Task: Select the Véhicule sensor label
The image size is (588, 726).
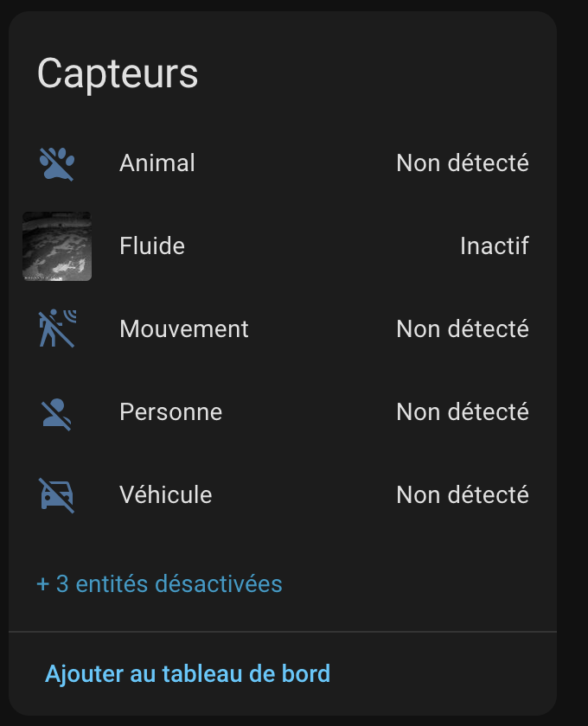Action: tap(166, 495)
